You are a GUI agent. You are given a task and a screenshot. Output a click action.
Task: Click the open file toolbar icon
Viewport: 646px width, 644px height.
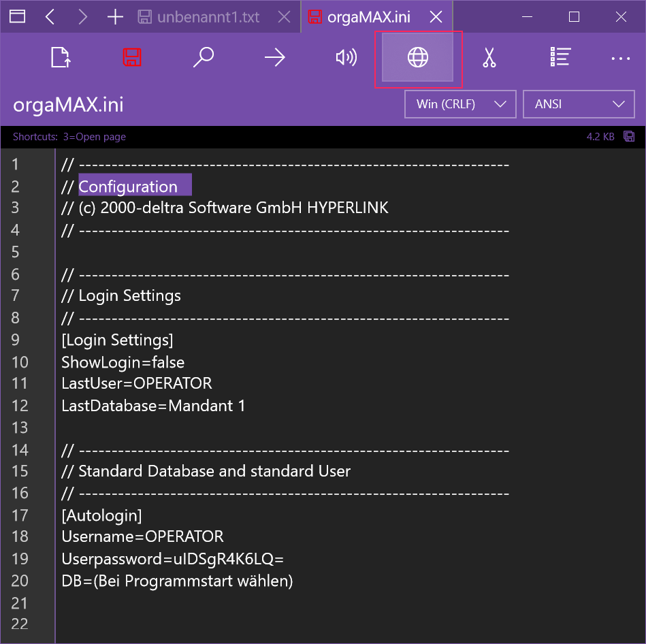click(61, 57)
